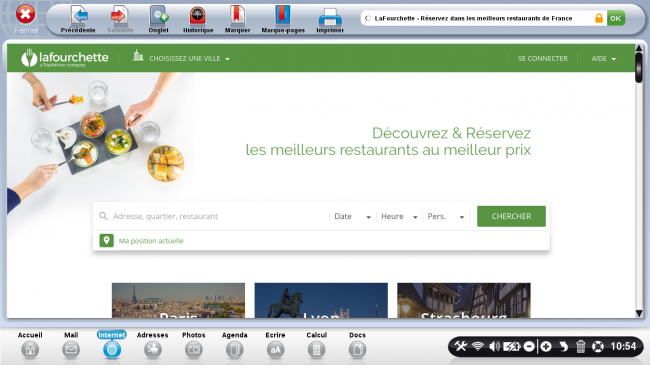Screen dimensions: 650x365
Task: Click the Suivante forward arrow
Action: 120,19
